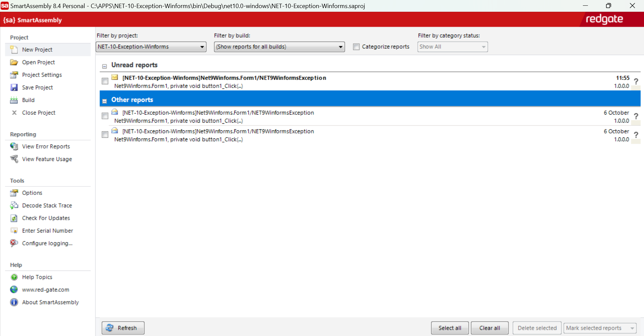Click the Delete selected button

[x=537, y=328]
